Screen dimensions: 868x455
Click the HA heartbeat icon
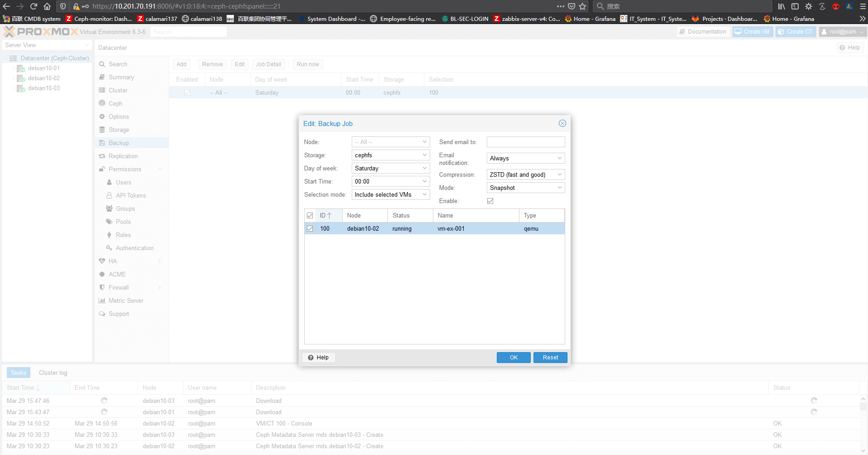coord(102,261)
